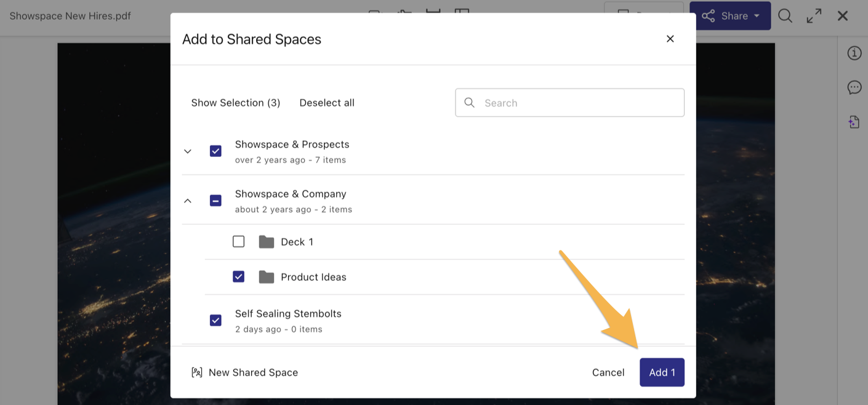Click the Deck 1 folder icon
This screenshot has height=405, width=868.
coord(266,241)
